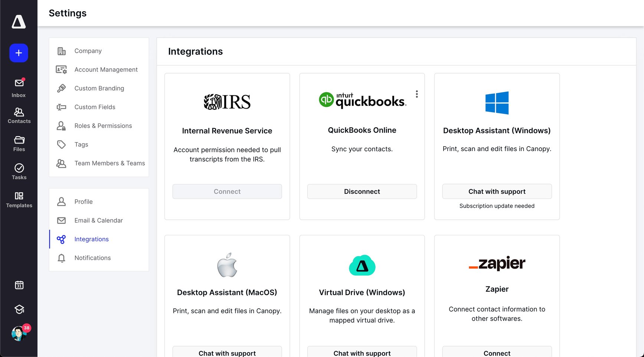The height and width of the screenshot is (357, 644).
Task: Open the QuickBooks Online three-dot menu
Action: (x=416, y=94)
